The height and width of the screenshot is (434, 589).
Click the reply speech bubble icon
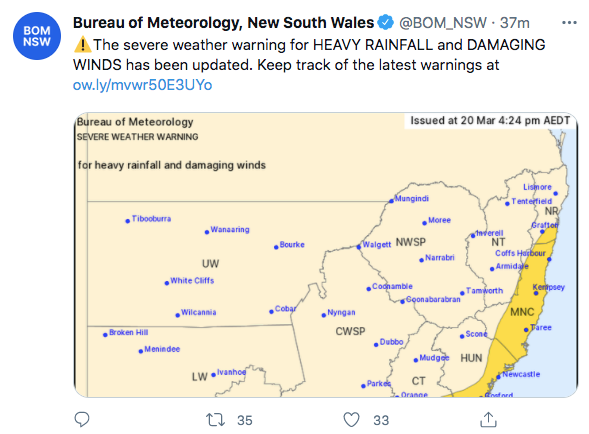(x=82, y=419)
